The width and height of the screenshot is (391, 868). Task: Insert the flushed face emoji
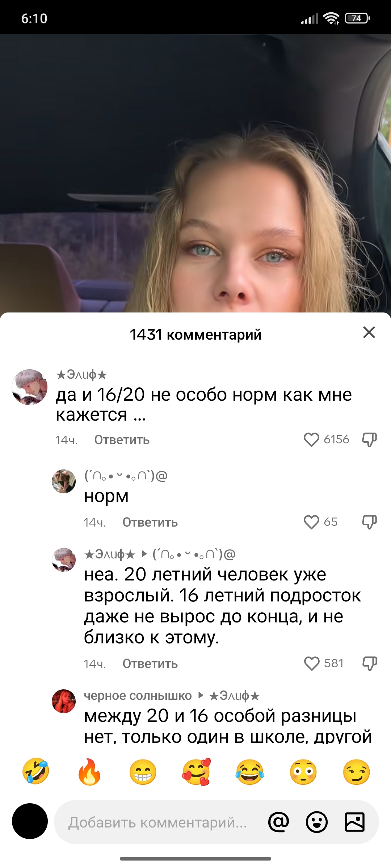(x=303, y=771)
